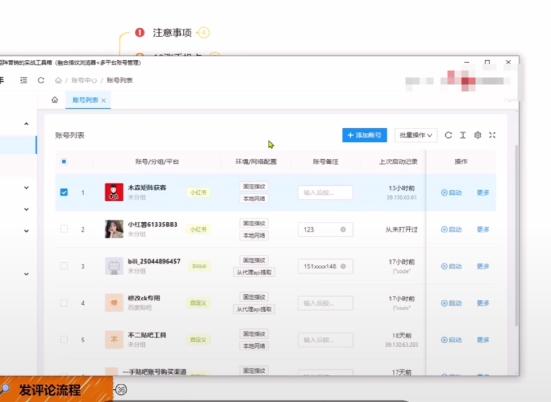Viewport: 551px width, 402px height.
Task: Launch the 小红薯61335883 account with 启动
Action: pyautogui.click(x=451, y=229)
